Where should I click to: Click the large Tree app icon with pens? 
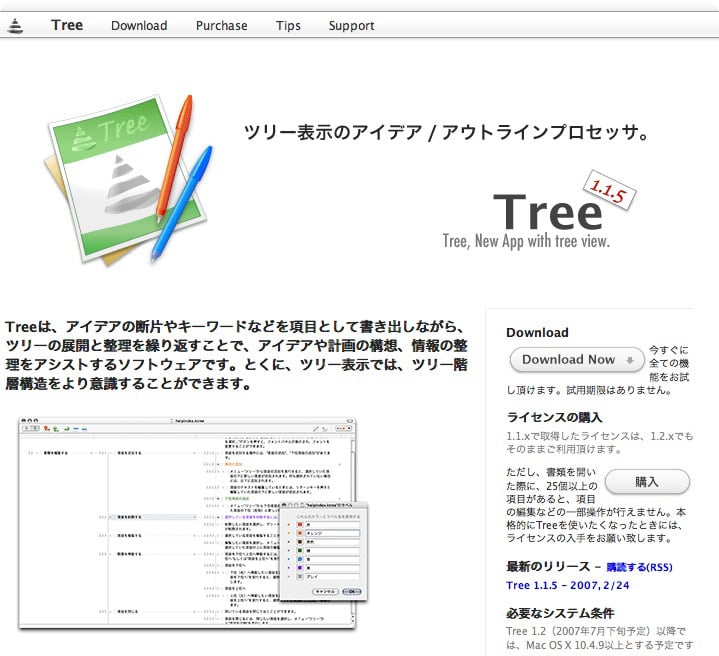(x=129, y=179)
